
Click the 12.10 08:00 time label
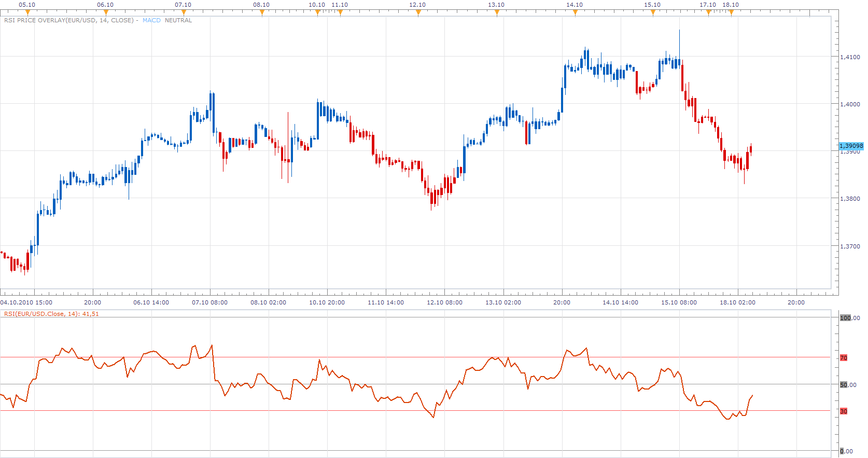click(x=445, y=302)
